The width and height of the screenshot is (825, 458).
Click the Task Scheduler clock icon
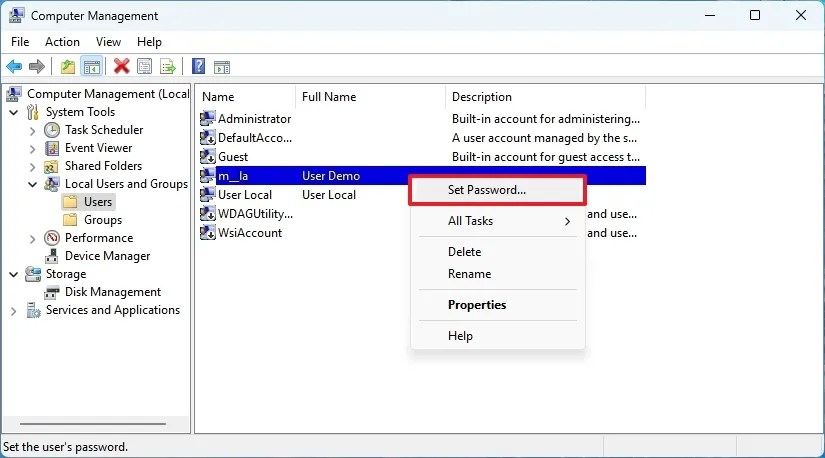point(52,130)
